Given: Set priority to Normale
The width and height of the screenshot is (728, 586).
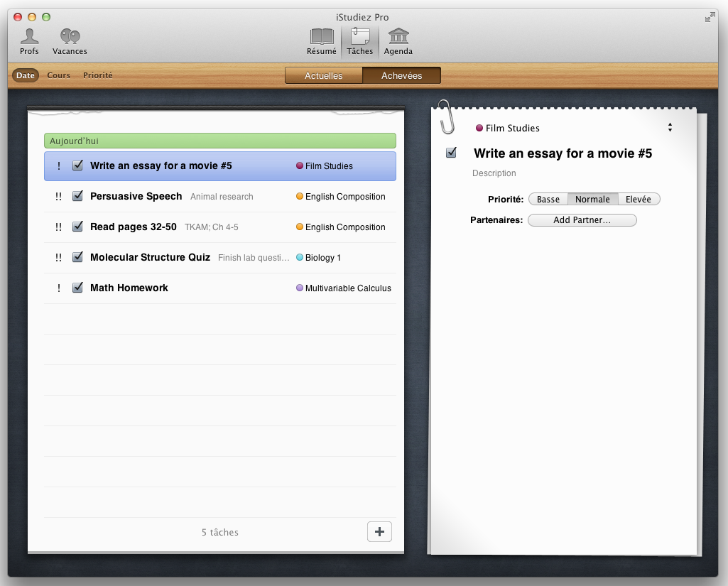Looking at the screenshot, I should [592, 199].
